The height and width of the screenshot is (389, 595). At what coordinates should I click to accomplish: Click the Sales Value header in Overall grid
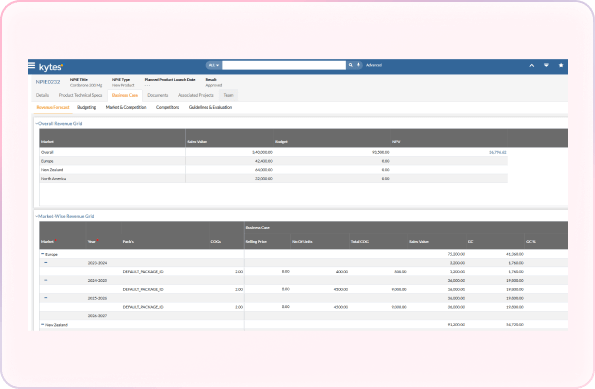[197, 142]
